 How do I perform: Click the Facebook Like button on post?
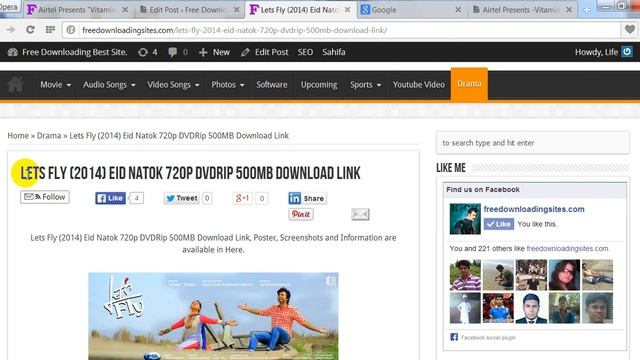[x=110, y=198]
